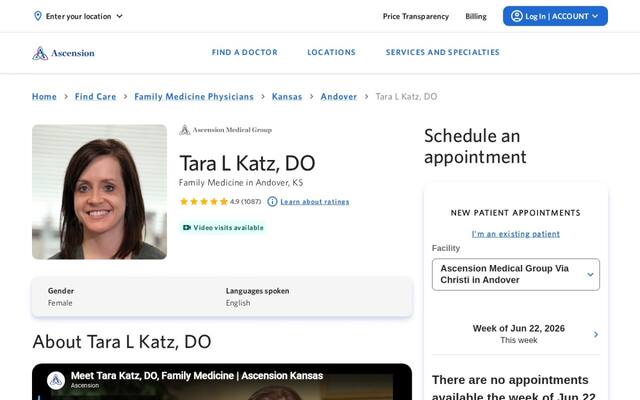Image resolution: width=640 pixels, height=400 pixels.
Task: Open the Facility dropdown
Action: click(x=516, y=274)
